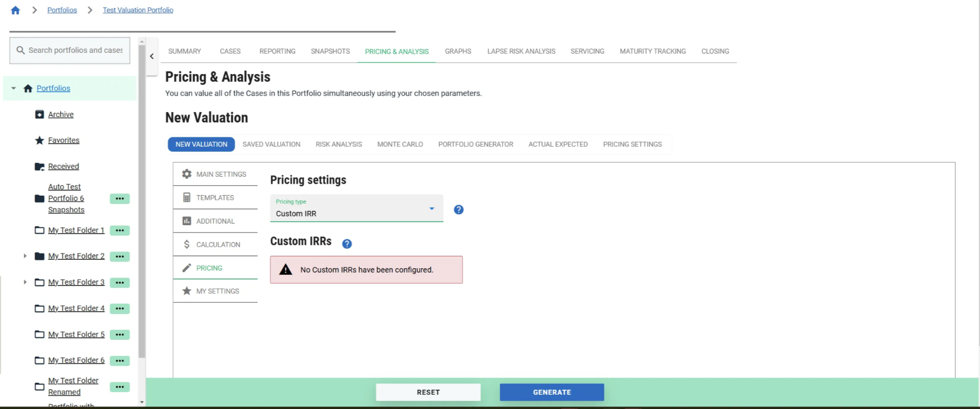980x409 pixels.
Task: Collapse the Portfolios tree root
Action: pos(14,88)
